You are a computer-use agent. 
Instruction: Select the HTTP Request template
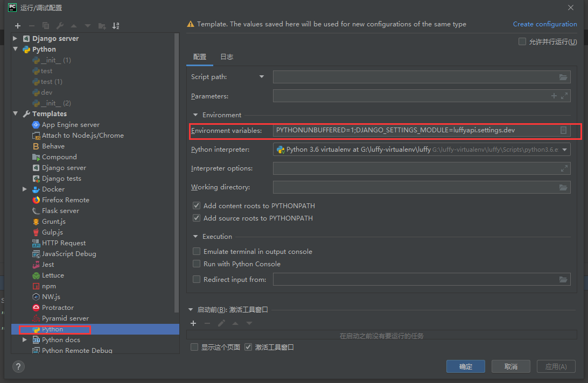[x=64, y=243]
